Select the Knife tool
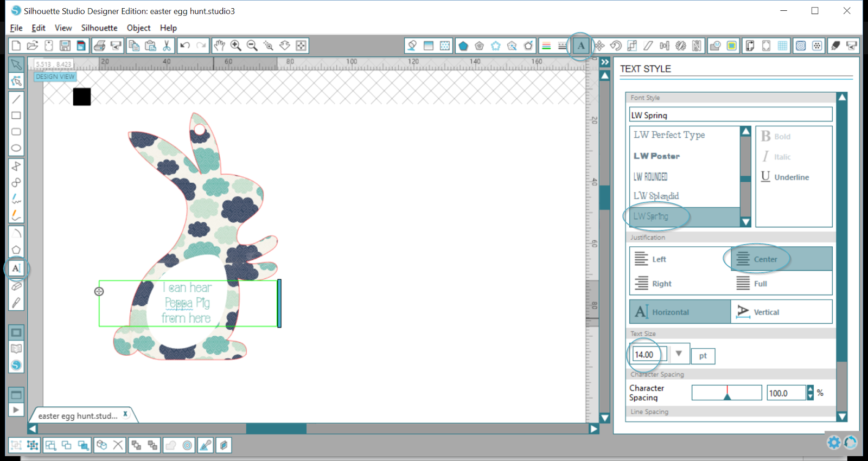This screenshot has height=461, width=868. 16,303
